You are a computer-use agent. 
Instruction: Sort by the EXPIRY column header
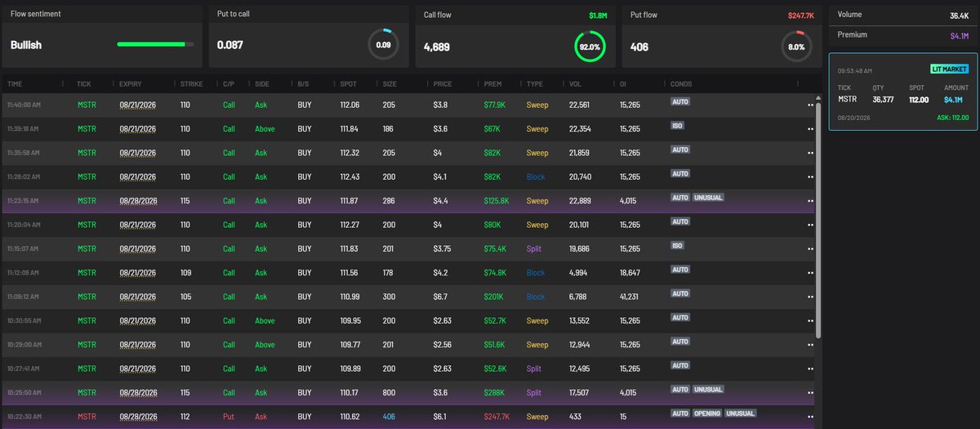click(x=131, y=84)
